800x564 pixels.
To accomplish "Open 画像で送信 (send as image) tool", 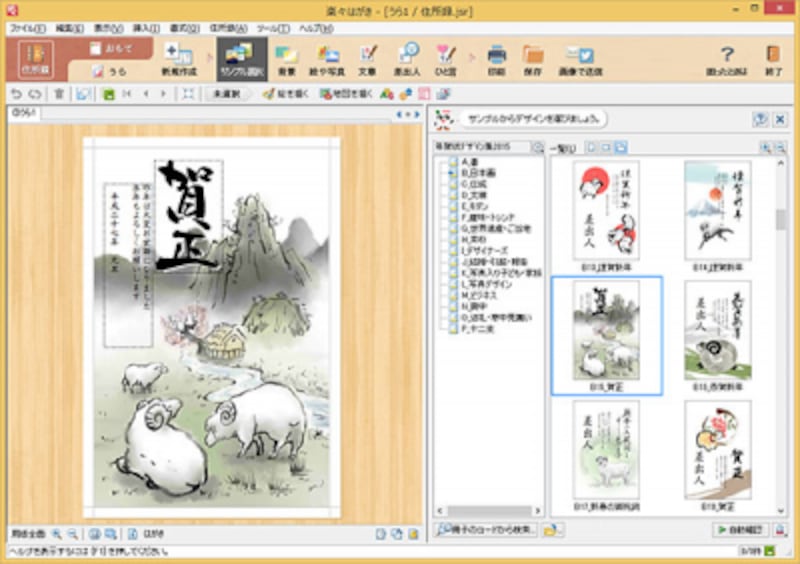I will pos(580,59).
